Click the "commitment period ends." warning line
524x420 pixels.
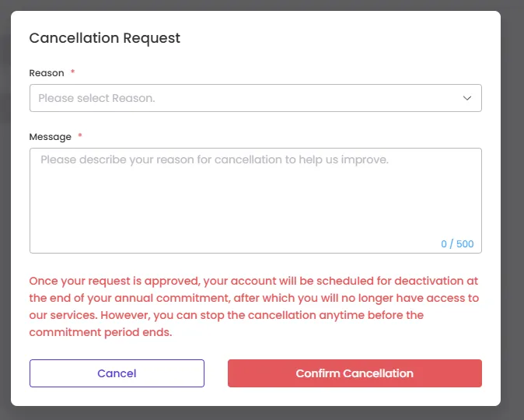tap(100, 332)
